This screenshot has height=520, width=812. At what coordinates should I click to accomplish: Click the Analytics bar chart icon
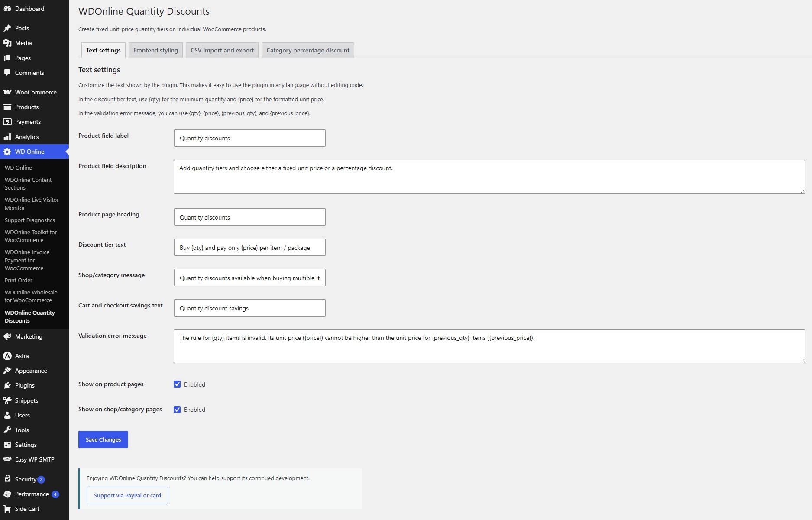[x=7, y=137]
